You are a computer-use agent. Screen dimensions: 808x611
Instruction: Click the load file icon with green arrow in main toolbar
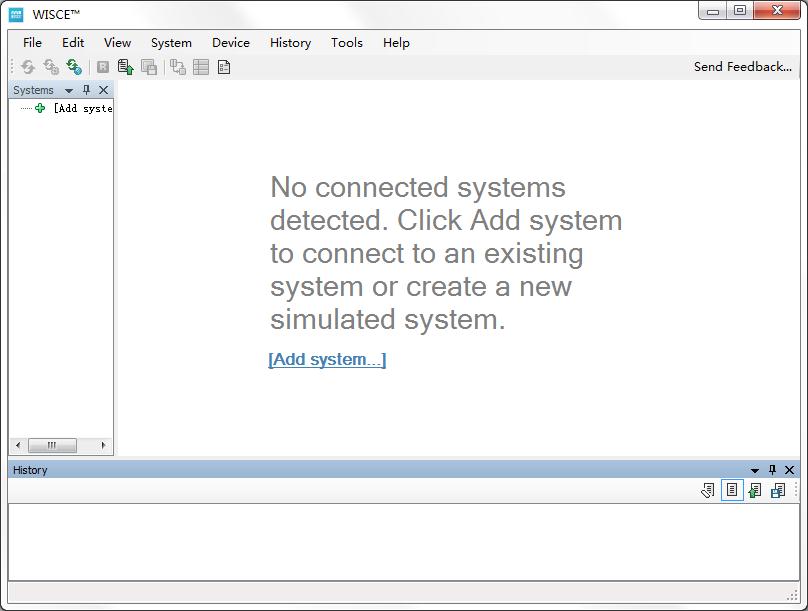pyautogui.click(x=125, y=67)
